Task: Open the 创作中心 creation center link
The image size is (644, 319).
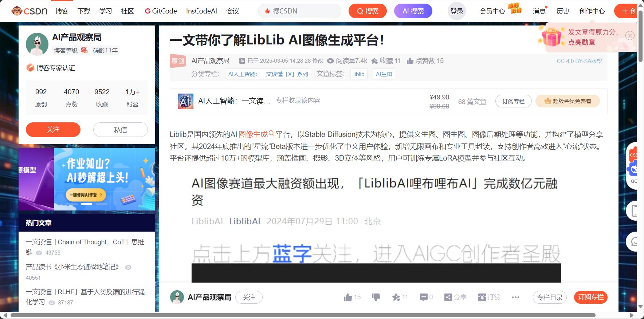Action: click(592, 11)
